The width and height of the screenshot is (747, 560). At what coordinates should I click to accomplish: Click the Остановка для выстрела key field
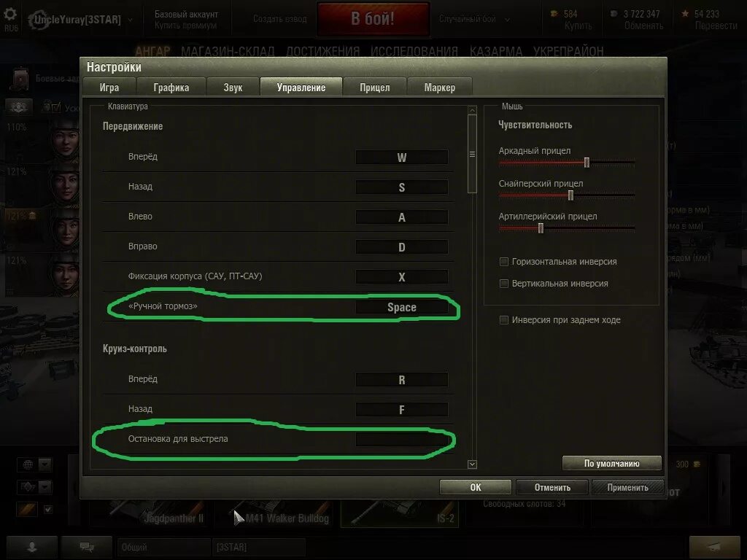[402, 439]
